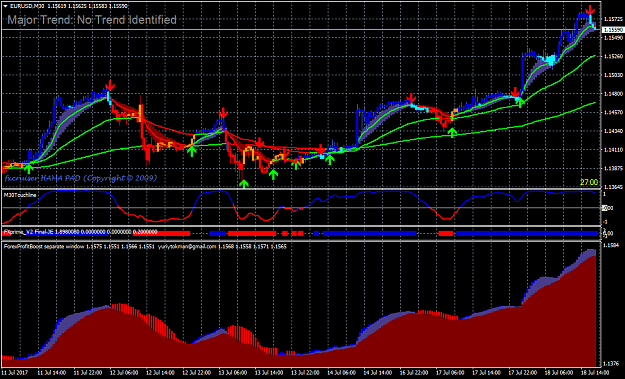
Task: Click the green buy arrow below the lowest candle
Action: coord(244,183)
